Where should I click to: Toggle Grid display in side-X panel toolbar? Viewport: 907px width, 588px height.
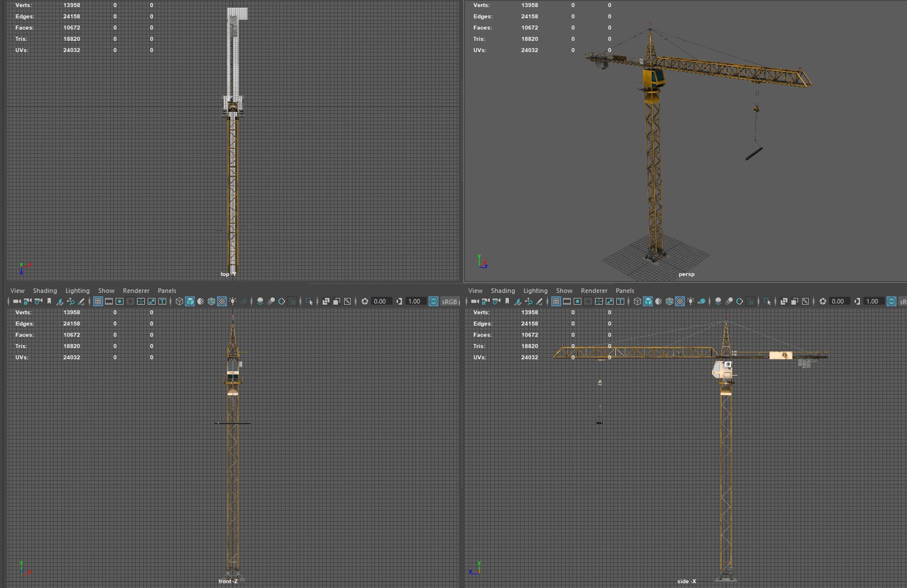click(556, 301)
